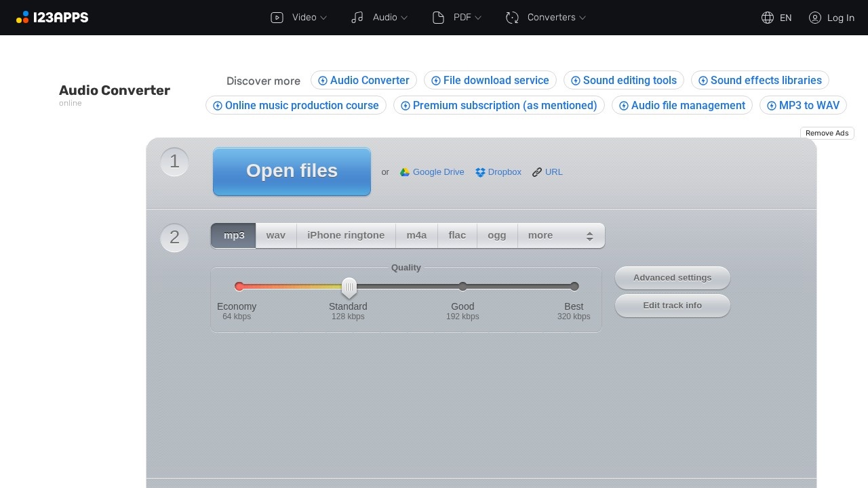This screenshot has height=488, width=868.
Task: Click the URL link icon
Action: pyautogui.click(x=537, y=172)
